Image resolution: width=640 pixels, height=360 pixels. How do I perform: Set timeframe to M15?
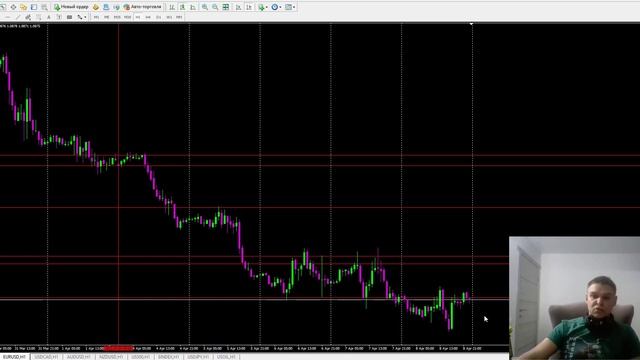[x=117, y=17]
